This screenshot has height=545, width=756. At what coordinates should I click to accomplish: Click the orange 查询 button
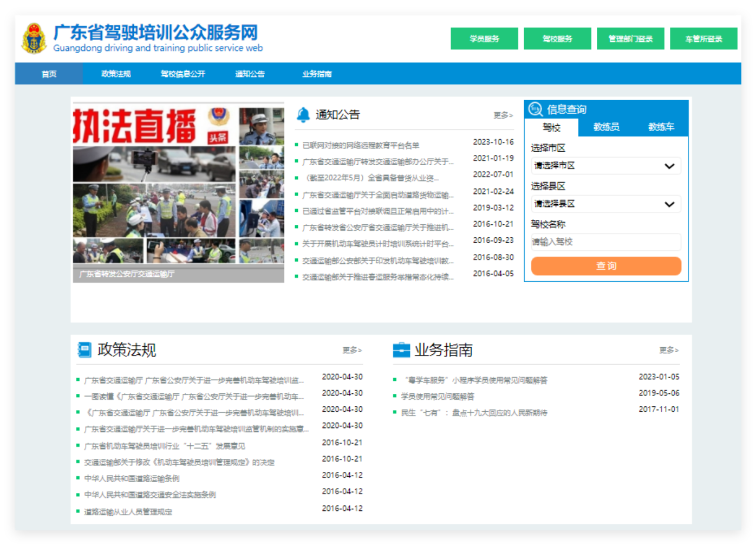coord(605,266)
